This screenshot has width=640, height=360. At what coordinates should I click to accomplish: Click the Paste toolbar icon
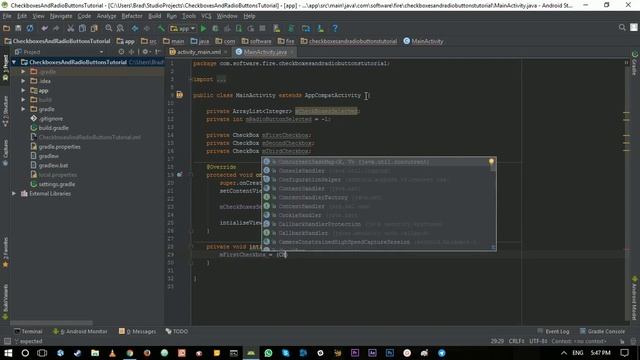point(94,29)
